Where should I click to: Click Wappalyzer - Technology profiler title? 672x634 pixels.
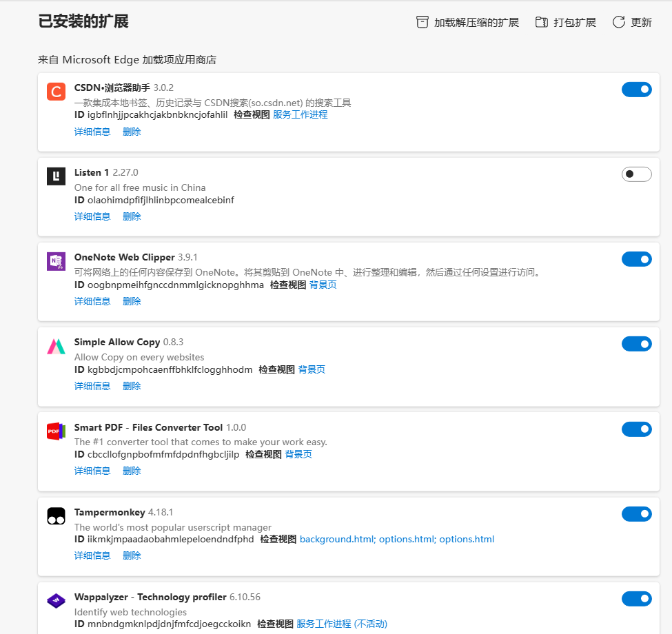point(150,597)
